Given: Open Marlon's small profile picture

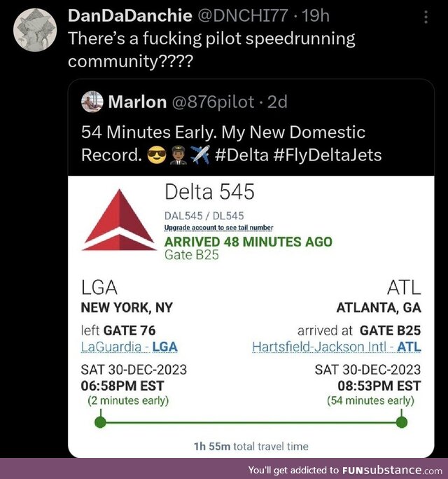Looking at the screenshot, I should (92, 102).
